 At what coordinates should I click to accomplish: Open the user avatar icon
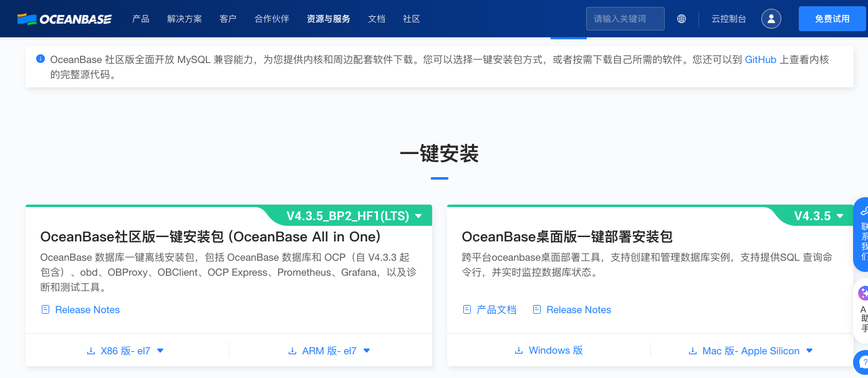click(x=771, y=19)
